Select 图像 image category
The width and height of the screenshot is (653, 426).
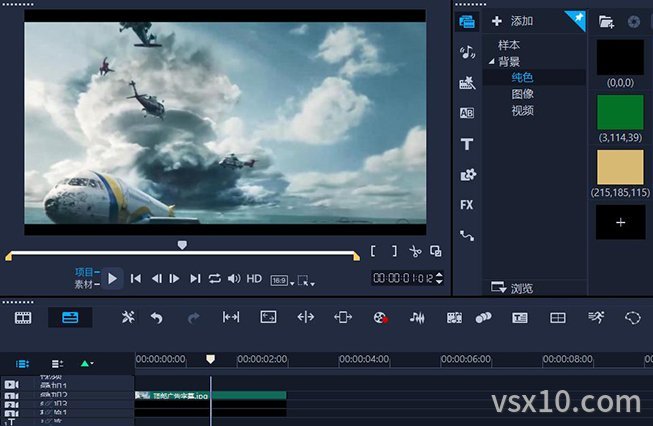[522, 94]
